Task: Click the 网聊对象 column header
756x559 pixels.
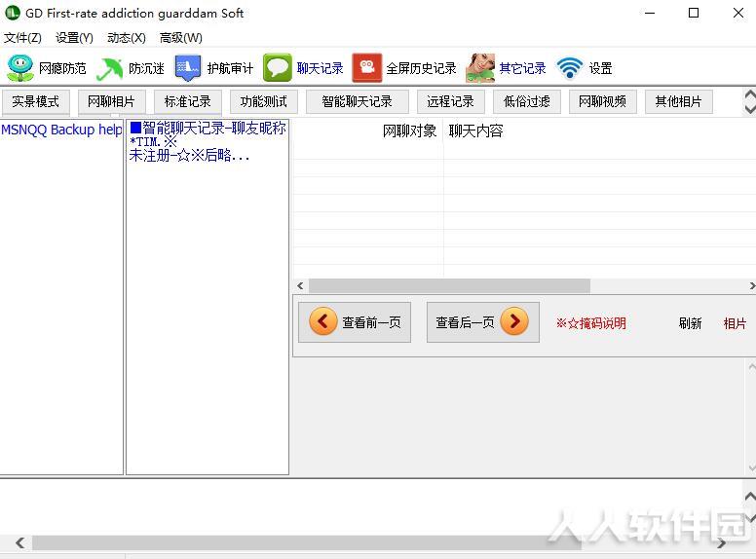Action: 409,130
